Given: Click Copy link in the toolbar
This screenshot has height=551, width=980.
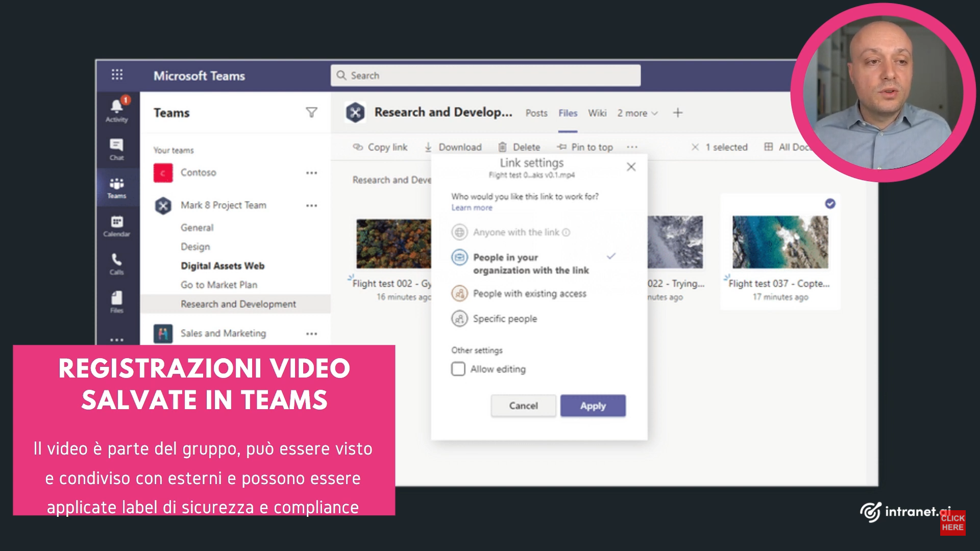Looking at the screenshot, I should (380, 147).
